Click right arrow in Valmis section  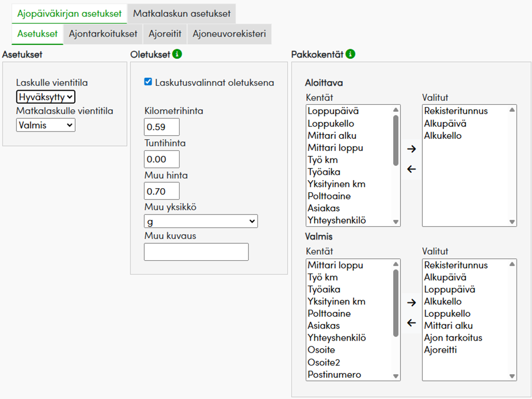pos(411,303)
